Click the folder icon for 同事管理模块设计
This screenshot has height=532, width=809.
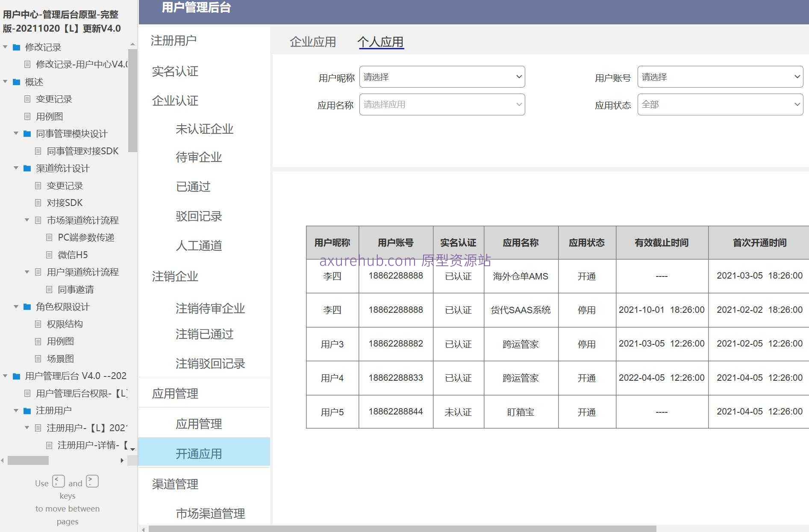(x=26, y=133)
